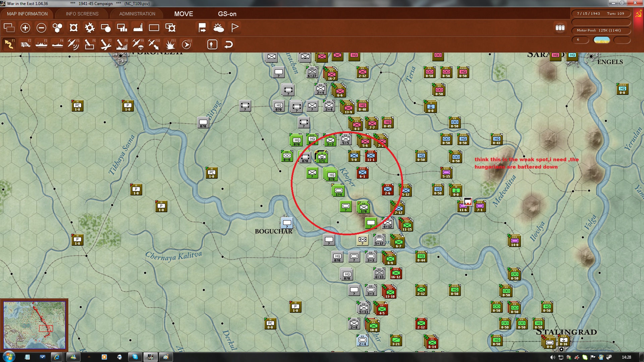This screenshot has width=644, height=362.
Task: Click the flag with arrow icon
Action: click(202, 27)
